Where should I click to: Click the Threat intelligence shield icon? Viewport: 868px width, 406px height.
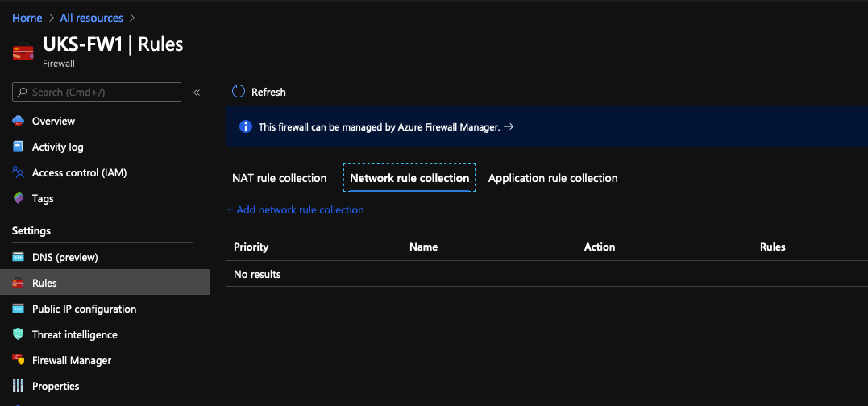[x=18, y=334]
